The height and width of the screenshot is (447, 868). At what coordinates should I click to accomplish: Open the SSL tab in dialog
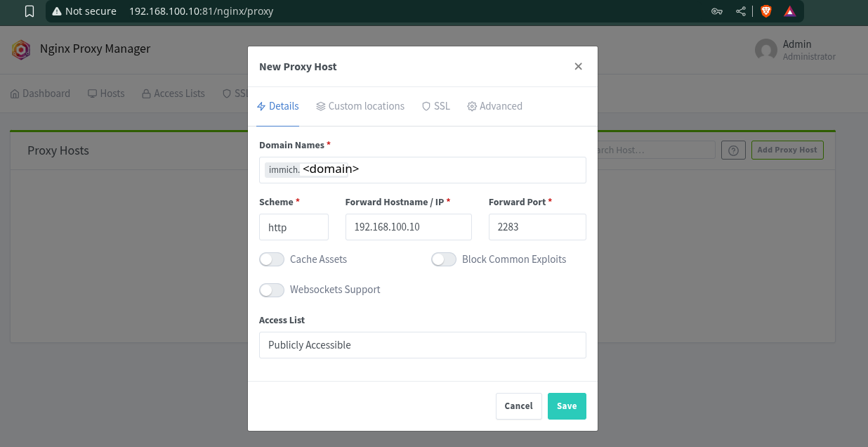(435, 106)
